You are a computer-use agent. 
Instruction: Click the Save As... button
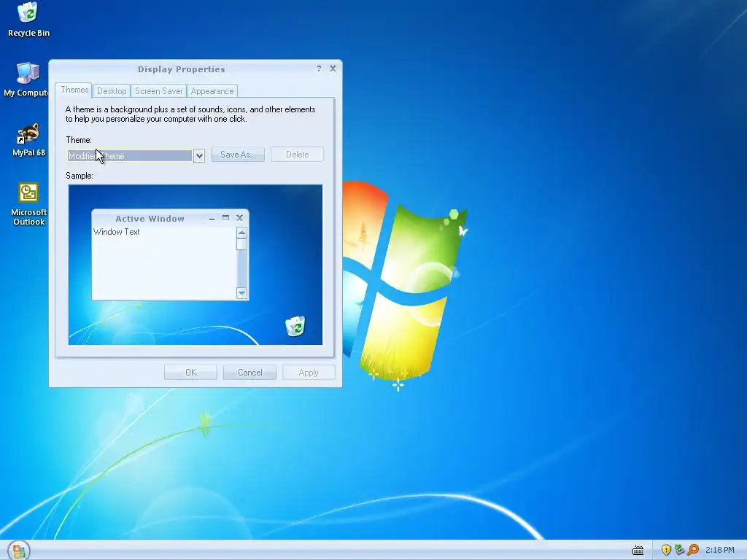(x=238, y=155)
